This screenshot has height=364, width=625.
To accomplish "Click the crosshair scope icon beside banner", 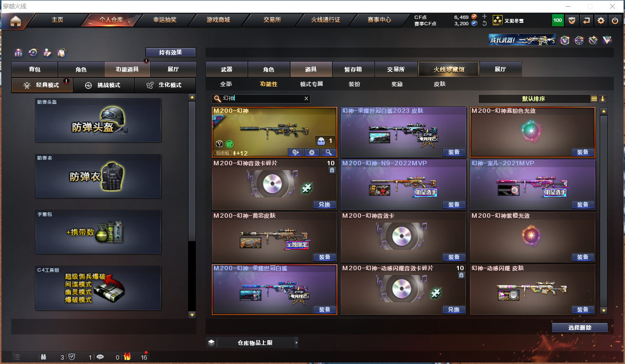I will coord(579,40).
